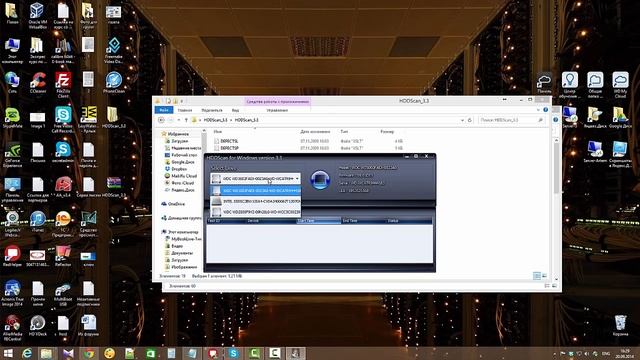The width and height of the screenshot is (640, 360).
Task: Click Explorer vertical scrollbar on right
Action: 556,208
